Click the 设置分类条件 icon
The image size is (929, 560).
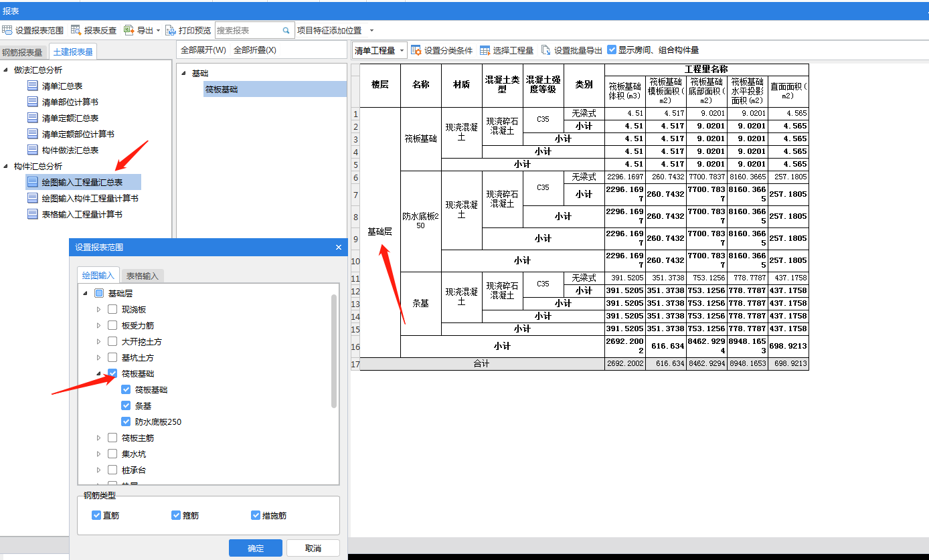click(x=416, y=50)
